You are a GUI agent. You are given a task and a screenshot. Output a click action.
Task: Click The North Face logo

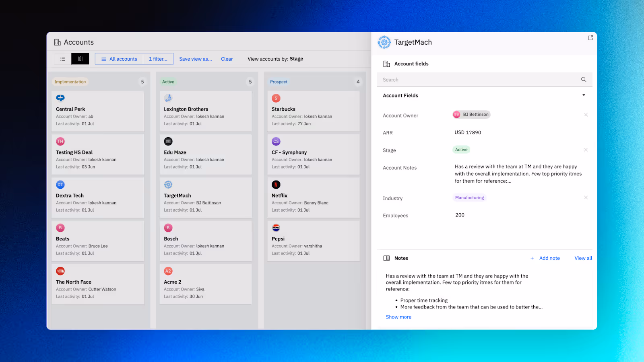[60, 271]
